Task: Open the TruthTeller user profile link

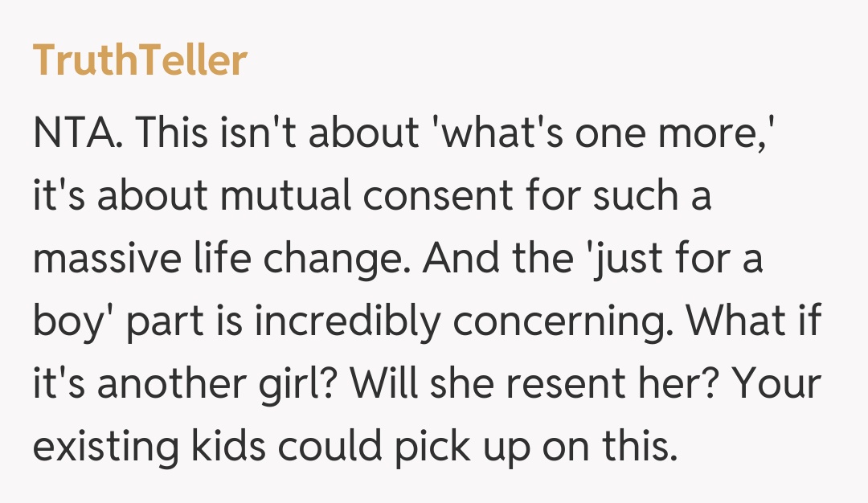Action: point(140,61)
